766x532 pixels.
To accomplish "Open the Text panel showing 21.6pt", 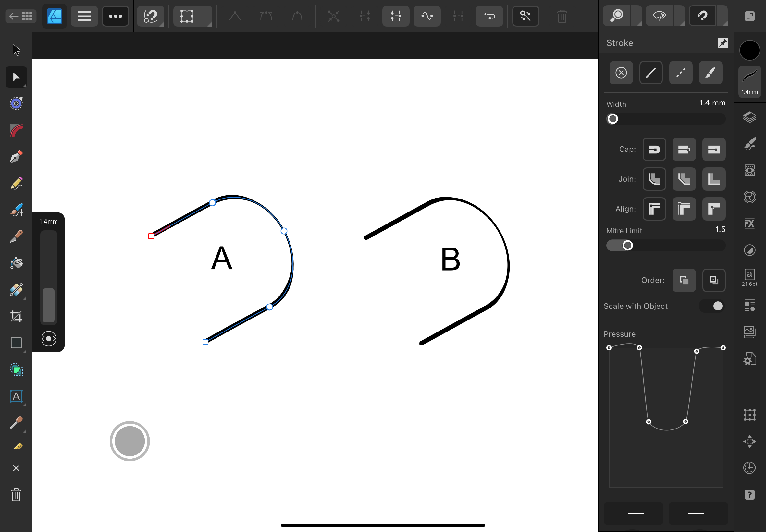I will point(749,277).
